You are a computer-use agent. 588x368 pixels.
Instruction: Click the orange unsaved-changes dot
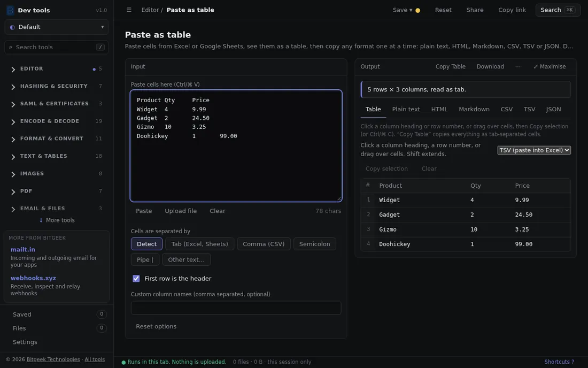pos(418,11)
